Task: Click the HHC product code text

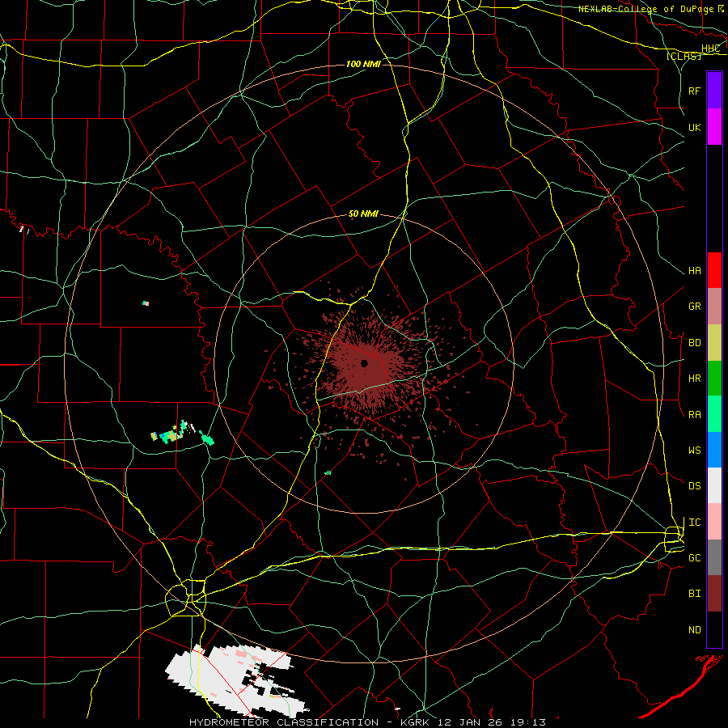Action: point(710,49)
